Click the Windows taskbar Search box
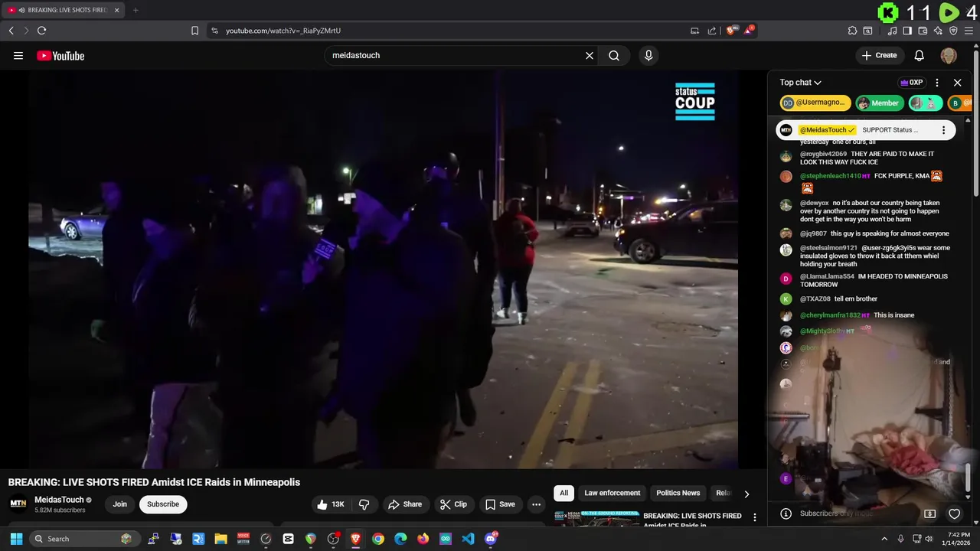 tap(85, 539)
